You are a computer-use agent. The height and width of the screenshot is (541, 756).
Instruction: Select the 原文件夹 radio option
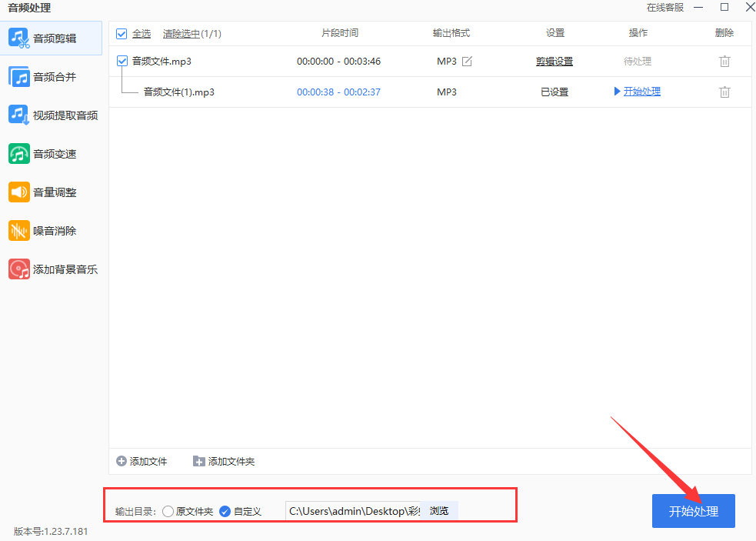pos(168,511)
